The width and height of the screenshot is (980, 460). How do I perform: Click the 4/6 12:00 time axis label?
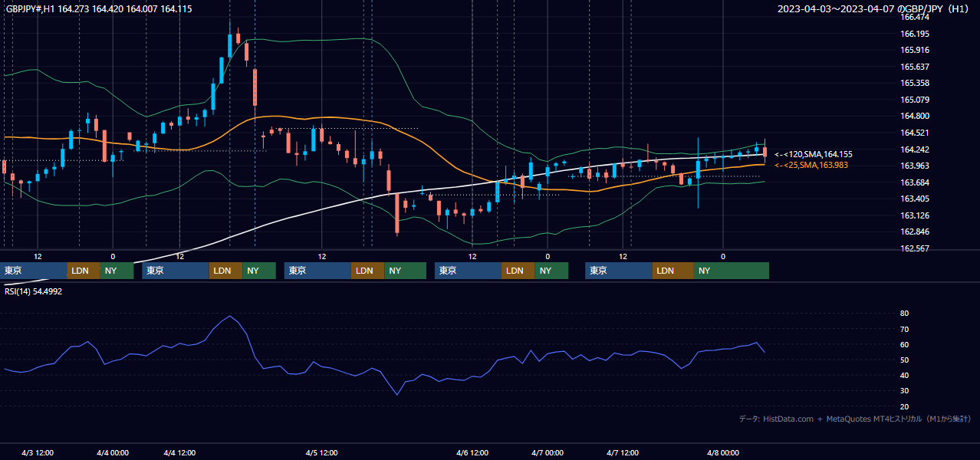[x=472, y=453]
